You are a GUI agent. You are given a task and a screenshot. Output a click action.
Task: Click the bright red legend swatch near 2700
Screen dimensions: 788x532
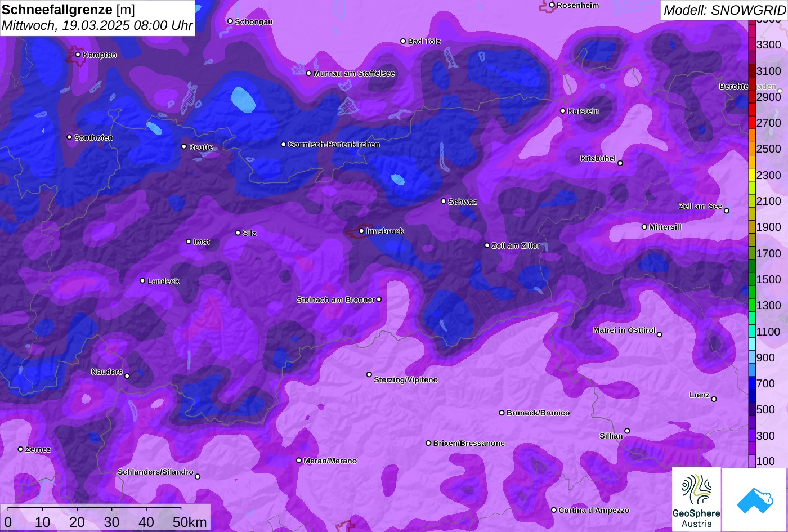752,123
